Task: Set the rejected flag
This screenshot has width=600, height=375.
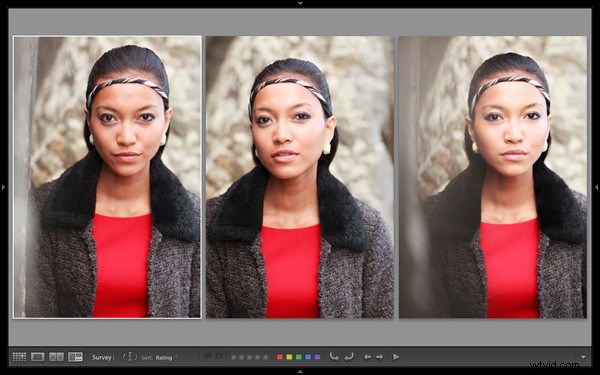Action: [x=219, y=357]
